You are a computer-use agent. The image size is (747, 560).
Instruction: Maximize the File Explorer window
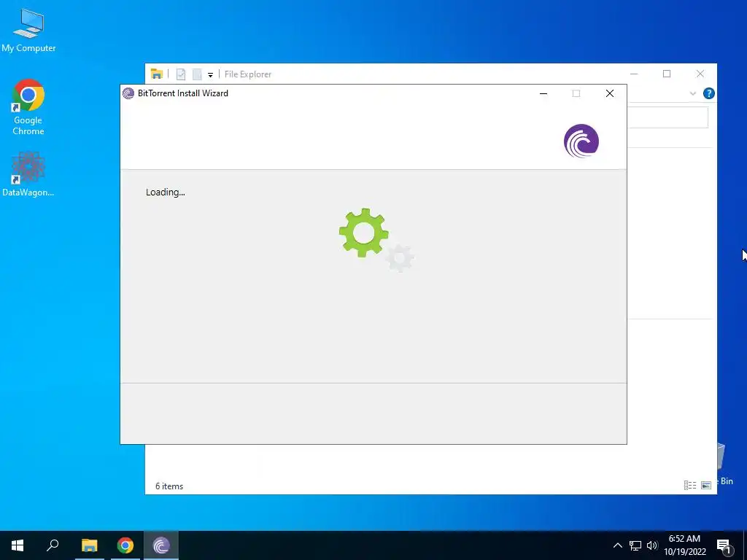point(667,74)
